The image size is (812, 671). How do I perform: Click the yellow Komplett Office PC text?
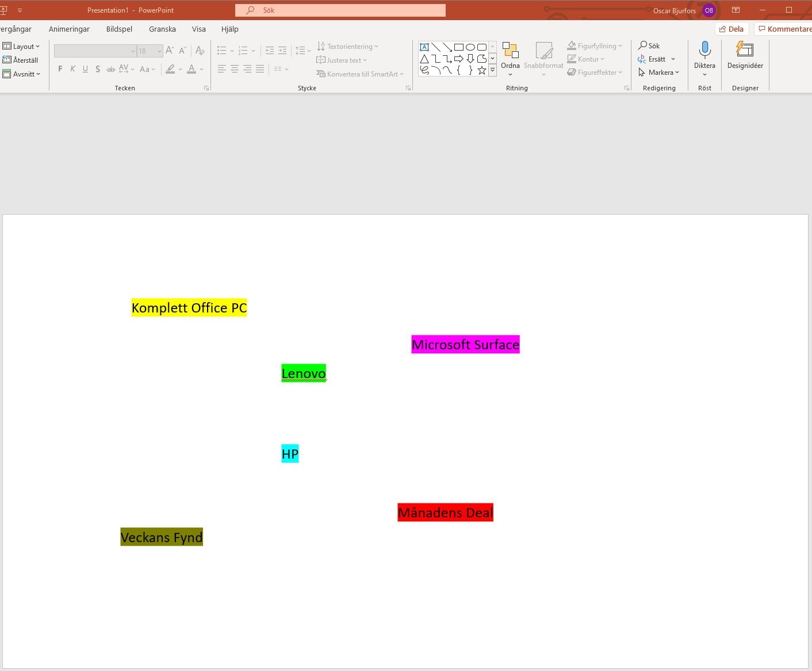coord(189,308)
